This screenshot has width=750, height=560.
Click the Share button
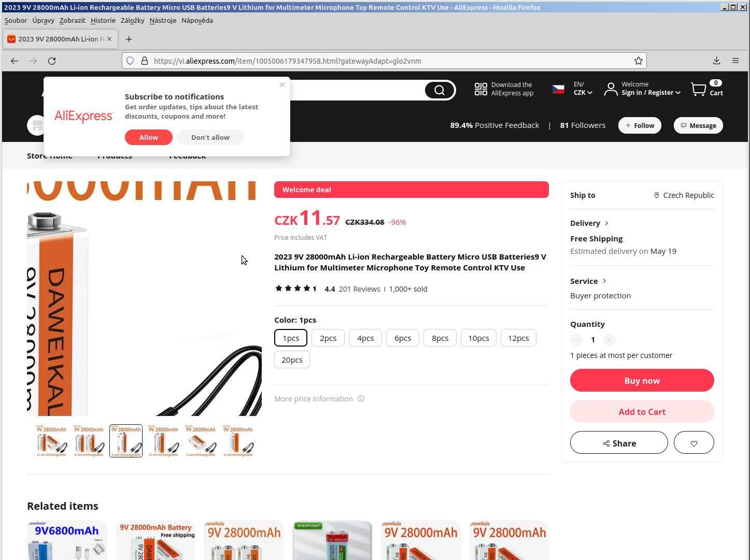[619, 443]
